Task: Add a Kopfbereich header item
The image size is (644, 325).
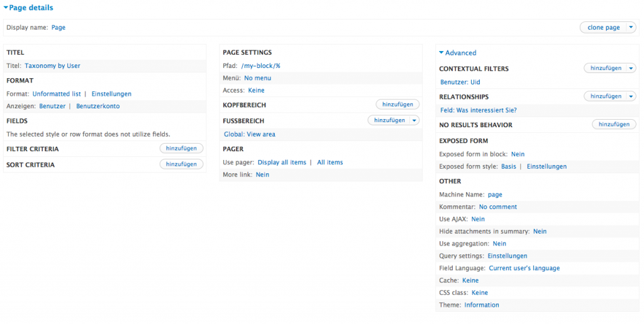Action: pos(397,105)
